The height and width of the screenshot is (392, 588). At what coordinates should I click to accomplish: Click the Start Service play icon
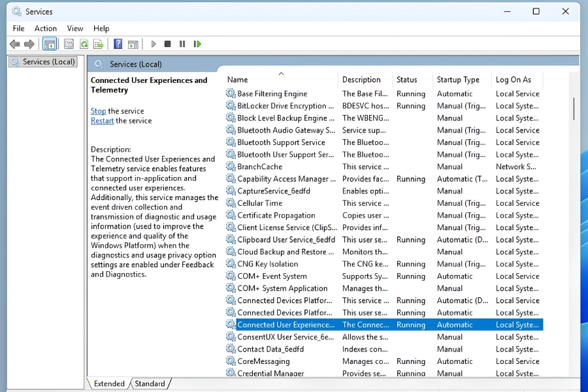[154, 44]
